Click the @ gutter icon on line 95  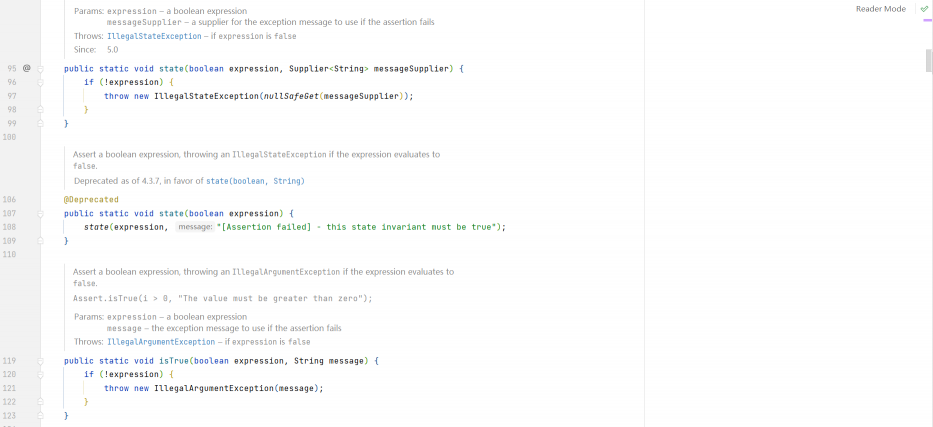27,68
